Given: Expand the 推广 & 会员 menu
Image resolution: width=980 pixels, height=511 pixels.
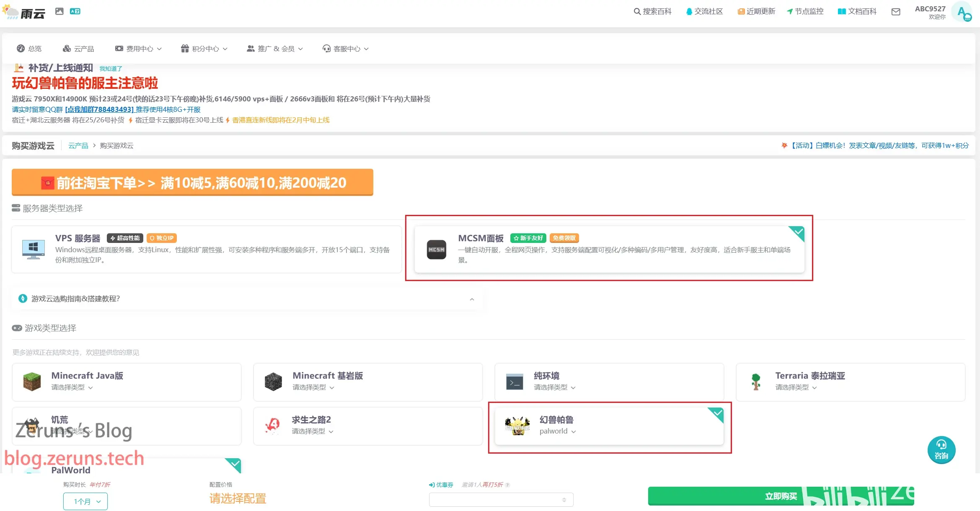Looking at the screenshot, I should [275, 49].
